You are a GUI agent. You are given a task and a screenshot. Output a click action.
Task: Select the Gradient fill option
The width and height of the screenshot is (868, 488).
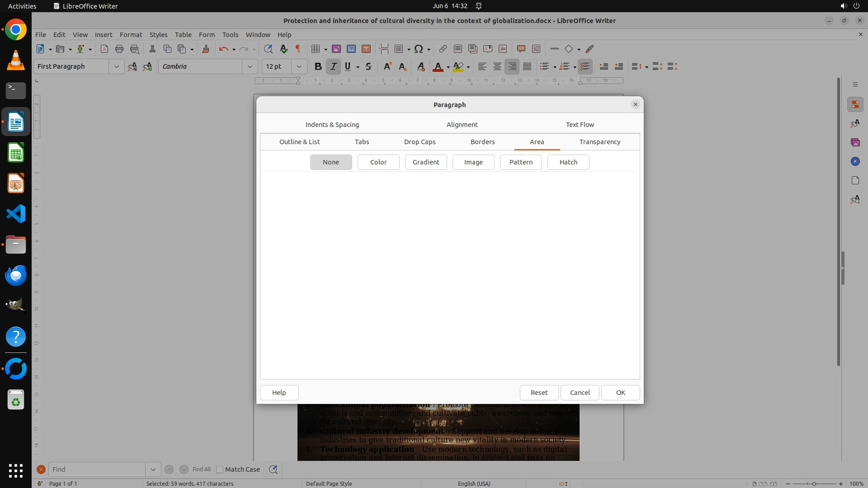426,162
